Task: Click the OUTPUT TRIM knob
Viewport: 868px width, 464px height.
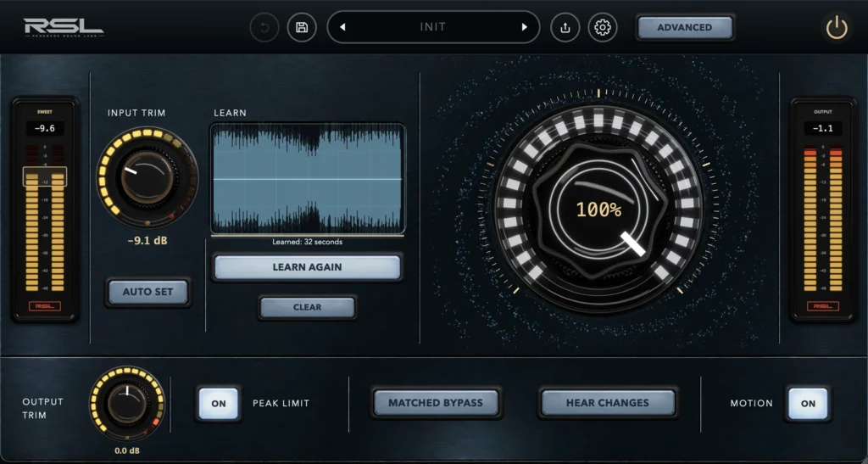Action: tap(127, 404)
